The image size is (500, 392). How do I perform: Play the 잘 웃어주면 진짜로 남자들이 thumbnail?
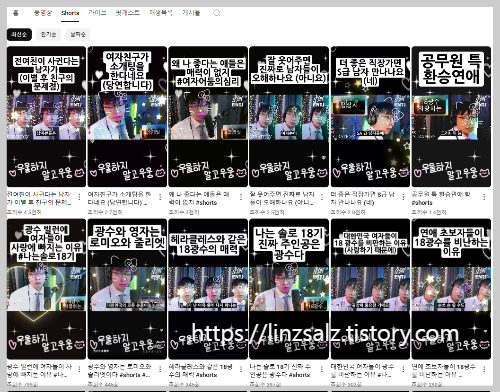[x=289, y=117]
